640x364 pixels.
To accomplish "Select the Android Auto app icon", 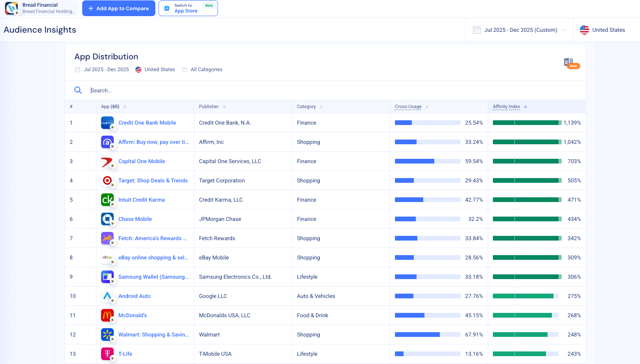I will 107,296.
